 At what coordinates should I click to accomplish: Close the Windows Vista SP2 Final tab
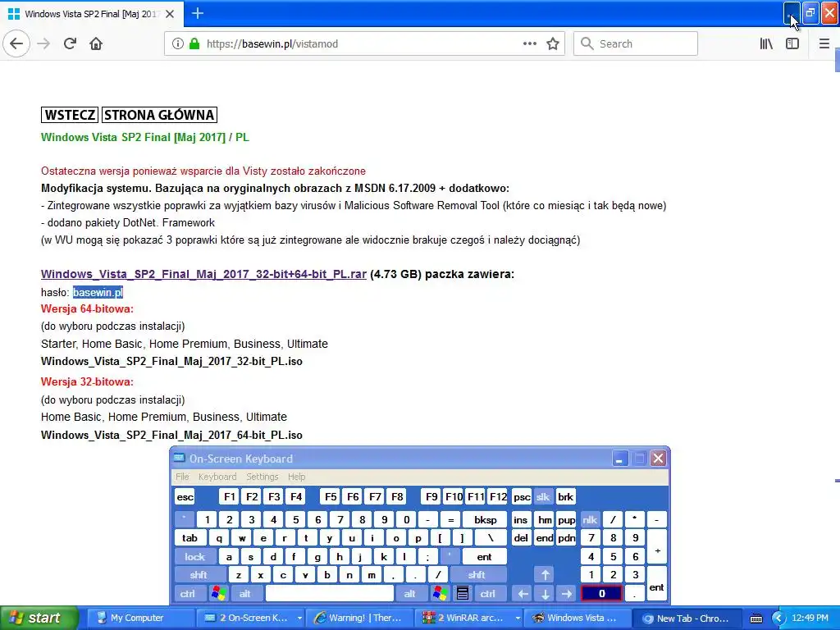(x=170, y=14)
